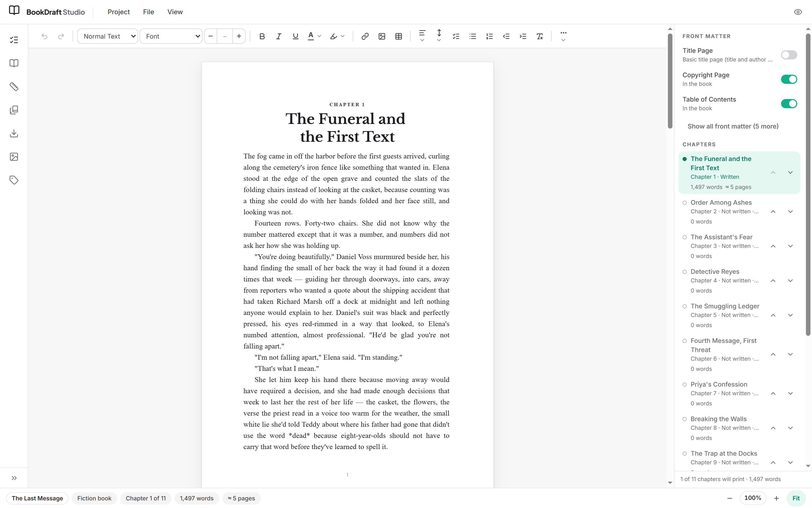Insert a table from the toolbar
Viewport: 812px width, 508px height.
(x=398, y=36)
